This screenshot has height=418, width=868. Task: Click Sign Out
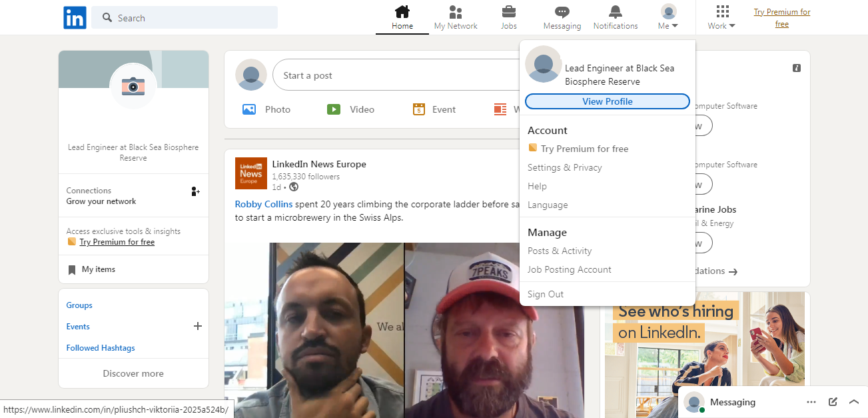(546, 294)
